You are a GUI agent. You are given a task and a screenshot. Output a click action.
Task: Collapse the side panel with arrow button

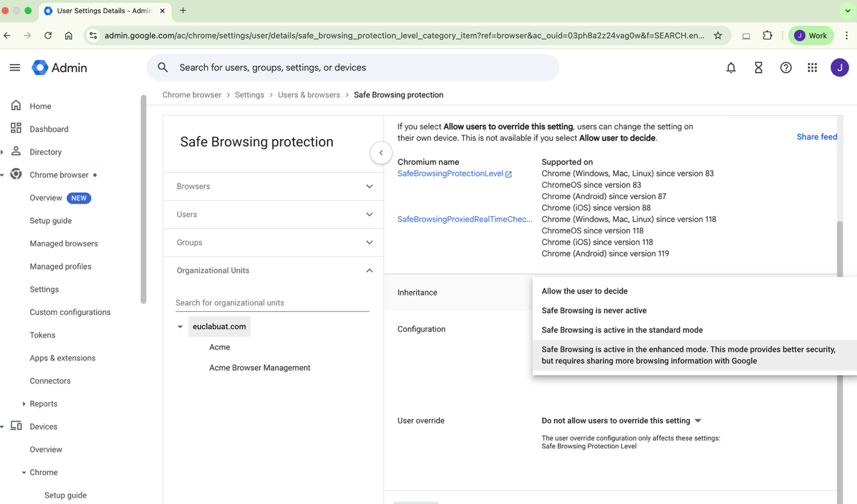point(381,153)
